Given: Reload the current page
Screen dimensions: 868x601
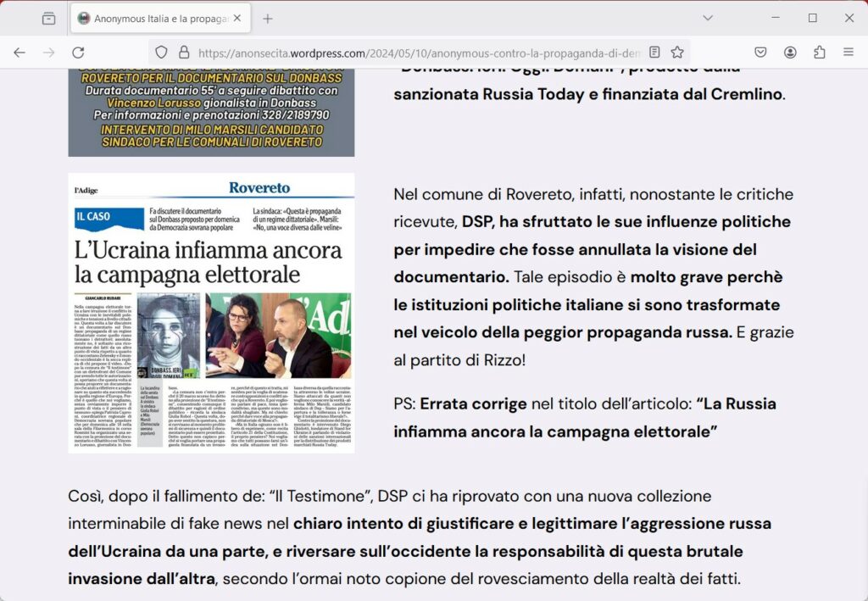Looking at the screenshot, I should tap(78, 53).
